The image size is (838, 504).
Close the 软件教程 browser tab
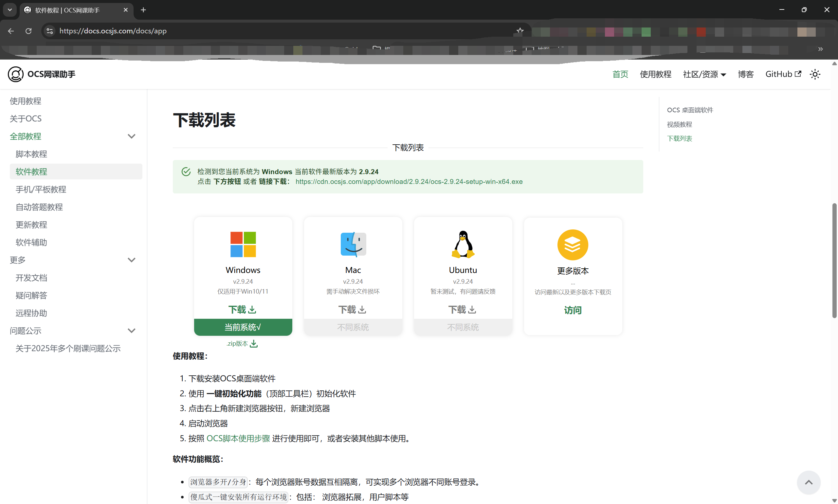pyautogui.click(x=126, y=10)
